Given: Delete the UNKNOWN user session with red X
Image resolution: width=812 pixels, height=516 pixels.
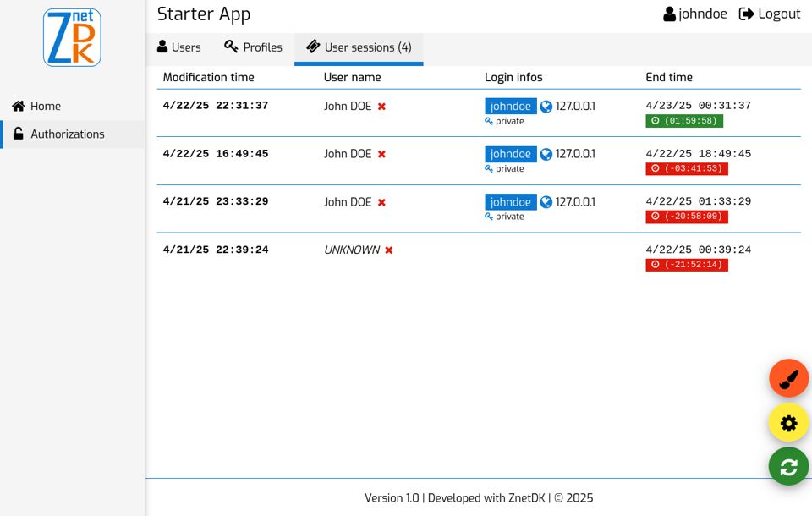Looking at the screenshot, I should (388, 250).
